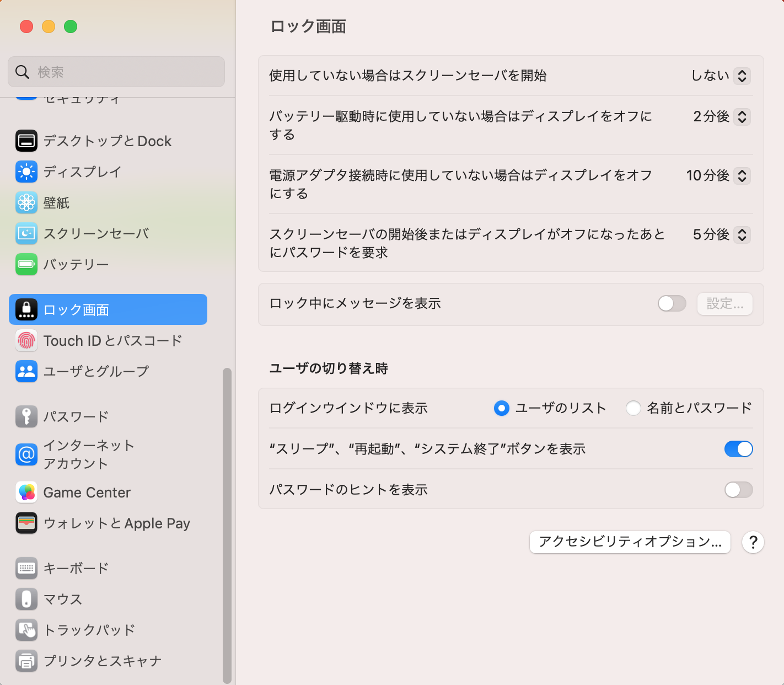This screenshot has height=685, width=784.
Task: Click the ウォレットとApple Pay icon
Action: tap(26, 523)
